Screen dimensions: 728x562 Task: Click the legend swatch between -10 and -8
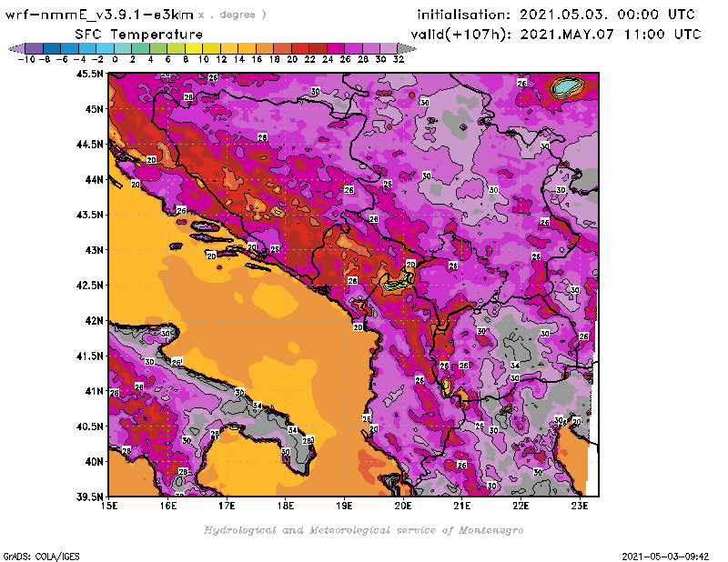tap(34, 48)
